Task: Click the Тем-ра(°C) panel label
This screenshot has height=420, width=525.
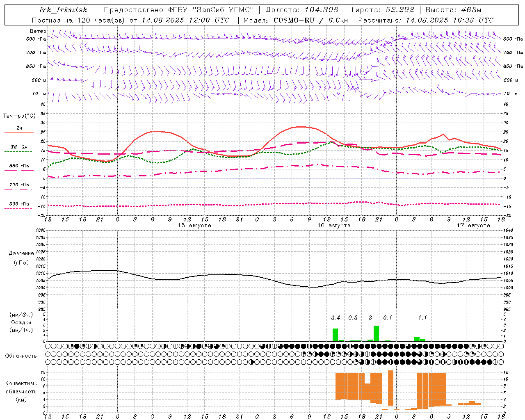Action: 19,116
